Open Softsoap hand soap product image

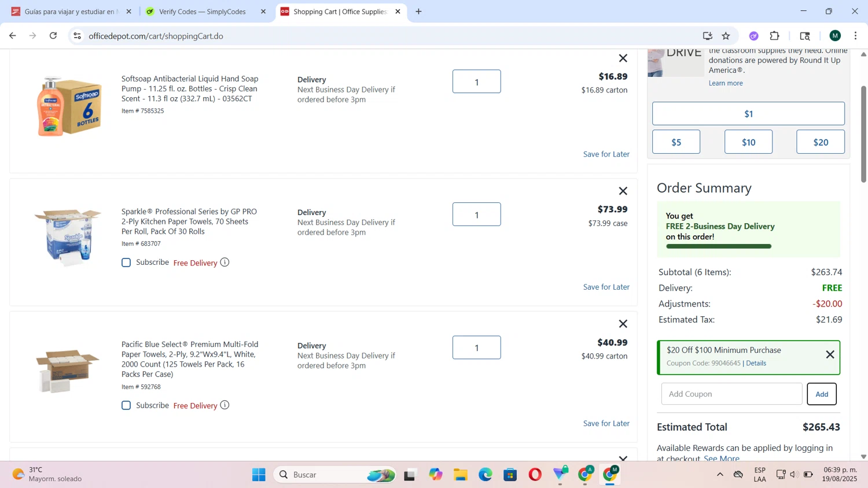(x=69, y=106)
